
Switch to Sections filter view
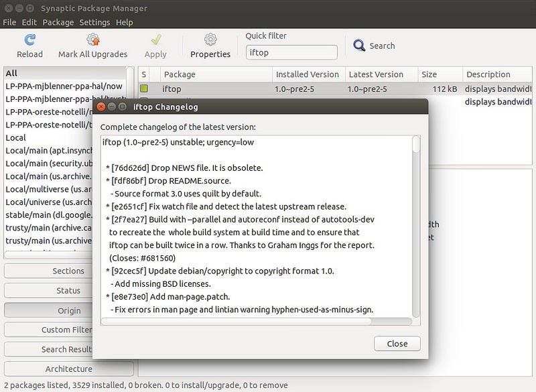68,271
